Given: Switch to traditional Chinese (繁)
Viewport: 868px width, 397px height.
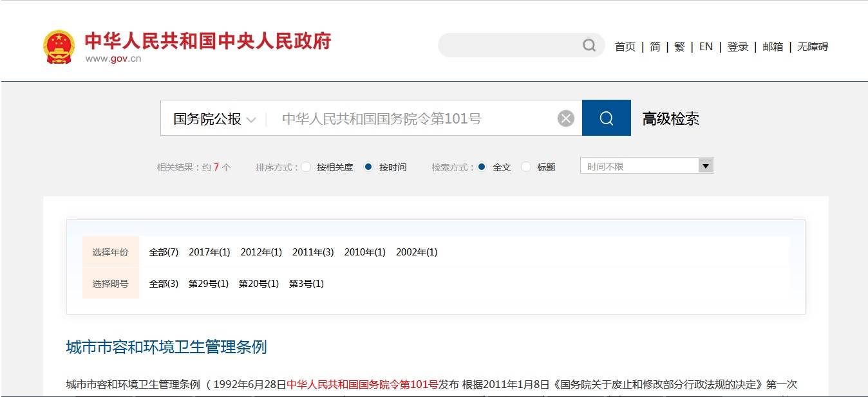Looking at the screenshot, I should pyautogui.click(x=679, y=46).
